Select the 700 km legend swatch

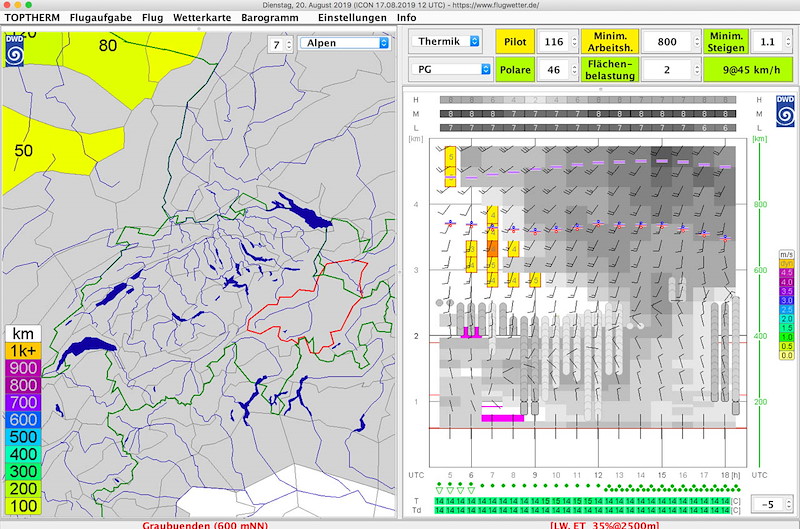point(23,402)
